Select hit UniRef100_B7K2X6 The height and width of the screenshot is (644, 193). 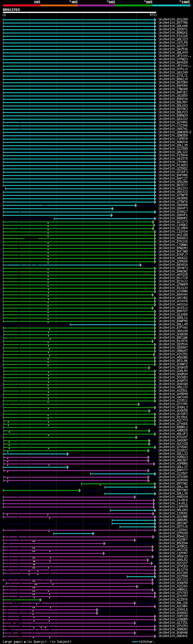pos(173,241)
